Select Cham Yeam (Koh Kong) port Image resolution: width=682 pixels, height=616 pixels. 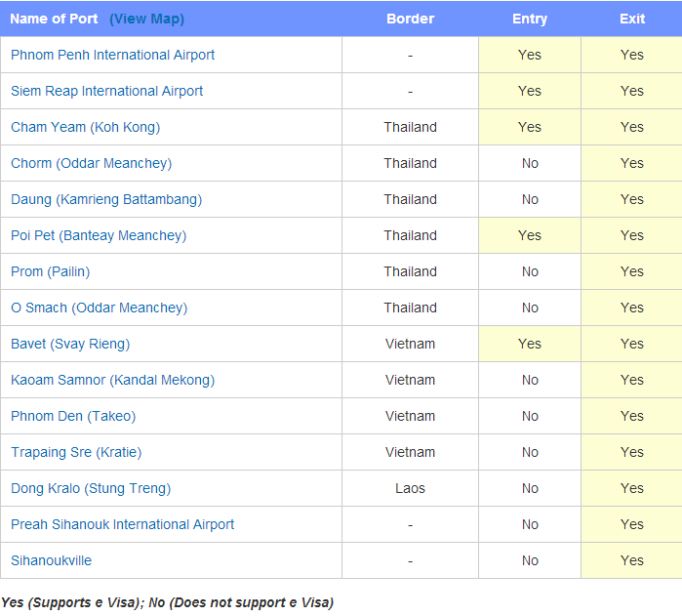(86, 127)
